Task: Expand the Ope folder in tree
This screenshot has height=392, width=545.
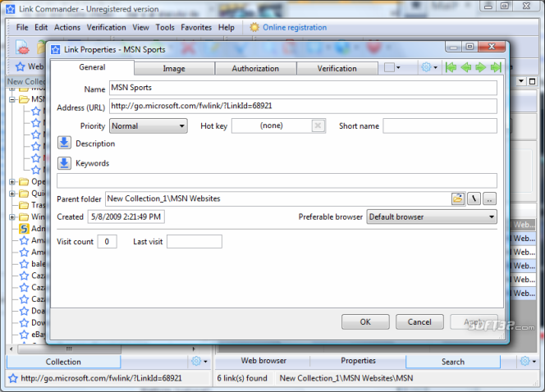Action: tap(12, 181)
